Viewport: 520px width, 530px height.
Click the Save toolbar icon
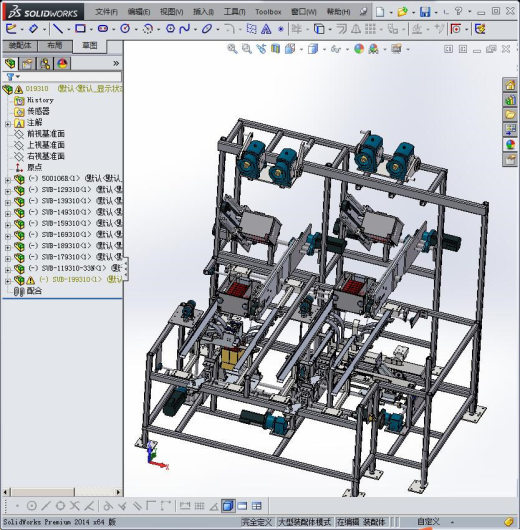tap(425, 12)
